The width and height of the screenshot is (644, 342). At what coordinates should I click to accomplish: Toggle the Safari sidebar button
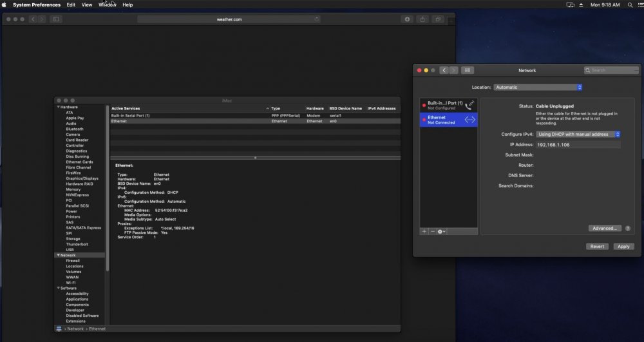point(56,19)
